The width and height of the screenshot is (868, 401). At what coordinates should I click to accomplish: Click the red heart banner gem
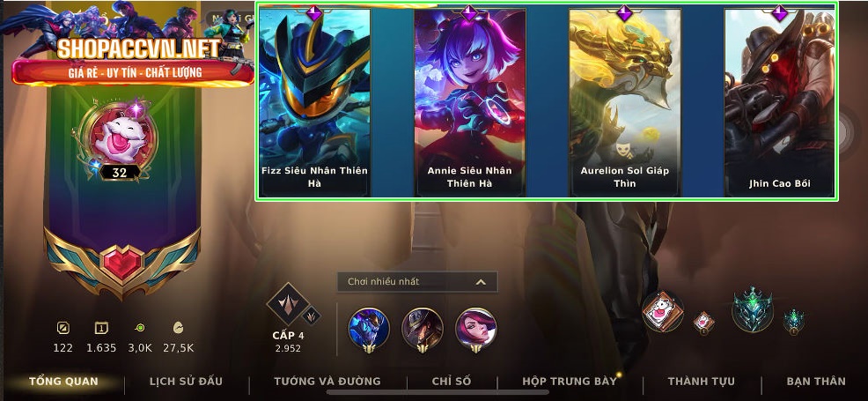122,263
